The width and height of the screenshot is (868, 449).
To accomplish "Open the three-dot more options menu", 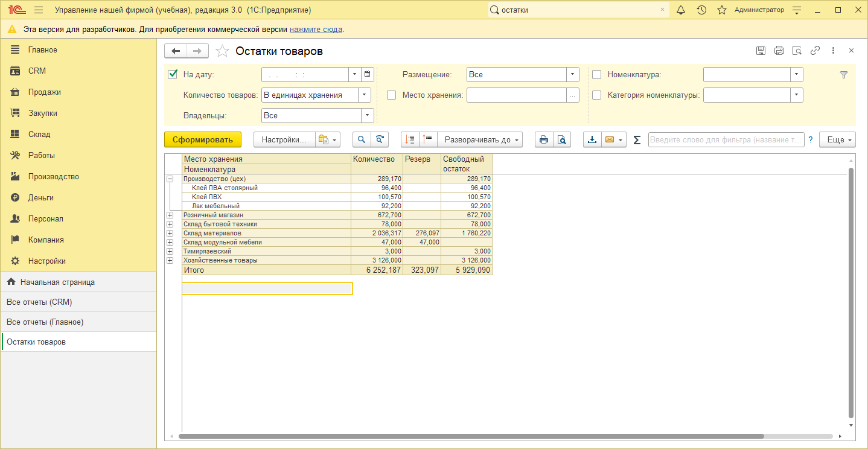I will (833, 51).
